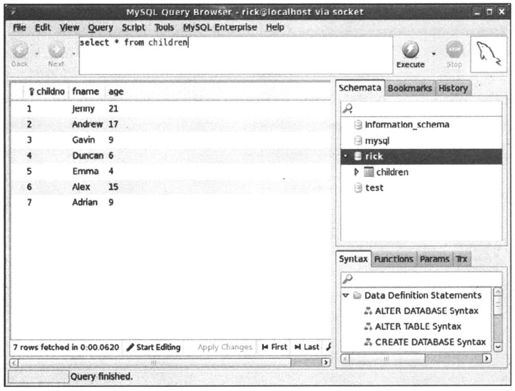The width and height of the screenshot is (515, 391).
Task: Jump to First row button
Action: click(274, 347)
